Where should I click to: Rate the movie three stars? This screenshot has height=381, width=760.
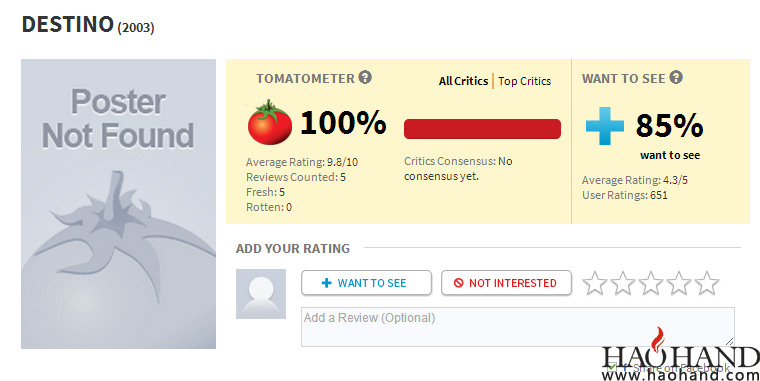click(650, 283)
